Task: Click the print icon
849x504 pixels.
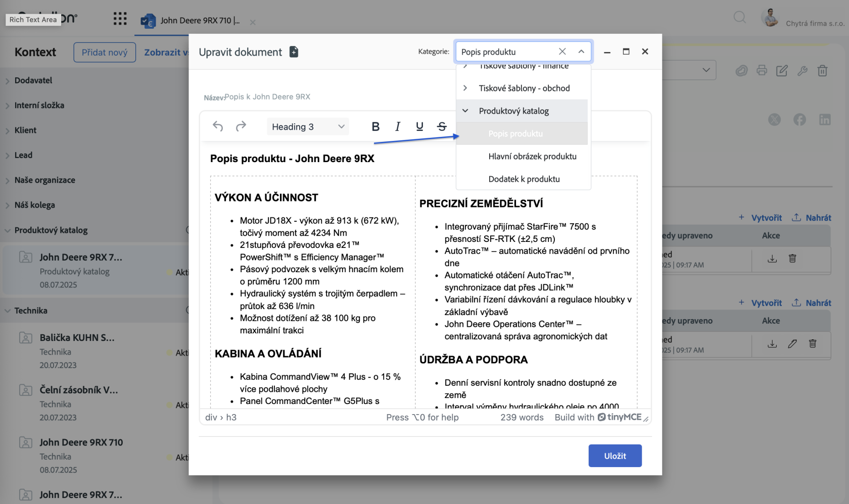Action: [762, 71]
